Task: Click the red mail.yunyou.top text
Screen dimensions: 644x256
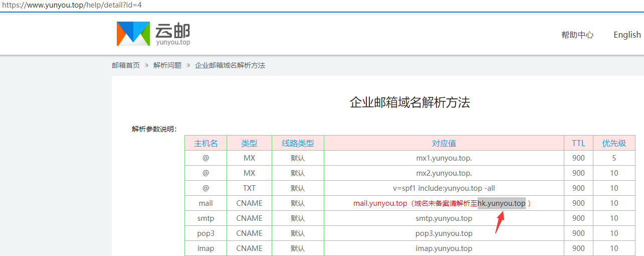Action: click(x=380, y=203)
